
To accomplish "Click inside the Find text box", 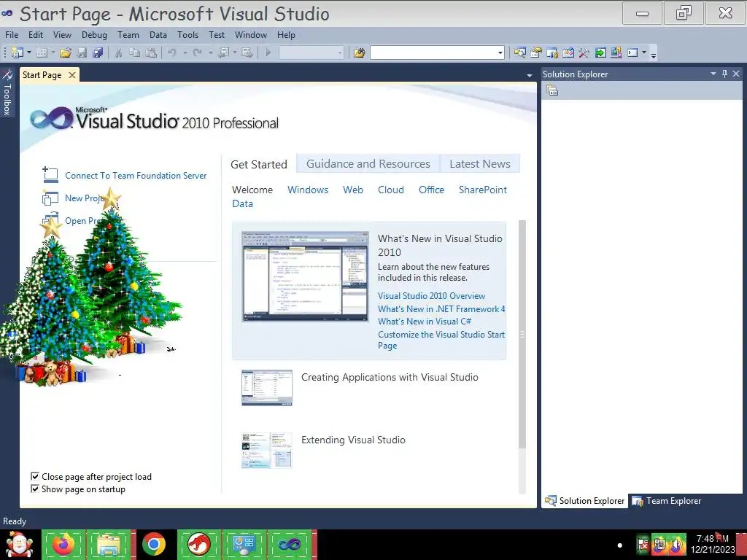I will click(x=433, y=52).
